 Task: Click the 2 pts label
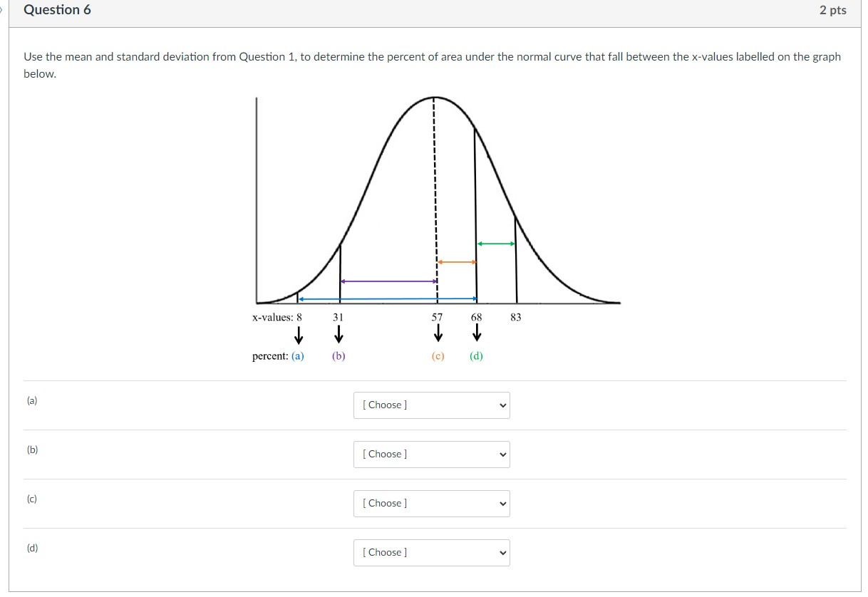831,9
